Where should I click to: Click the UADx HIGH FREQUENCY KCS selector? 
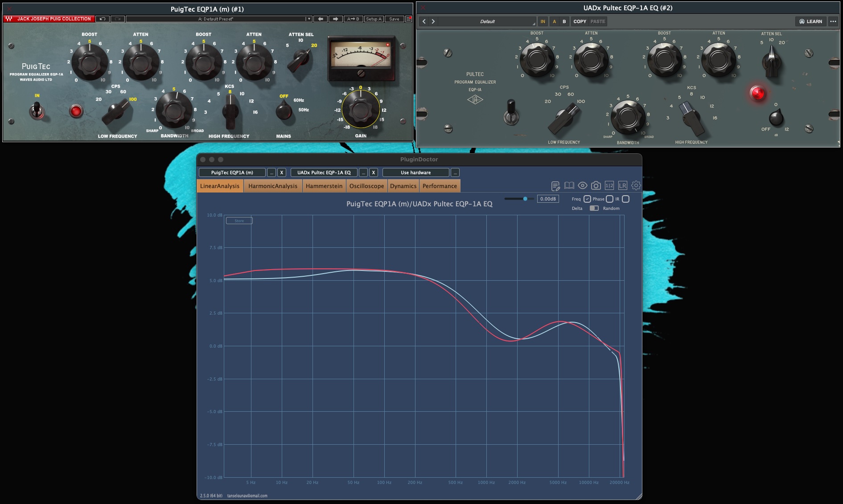click(x=691, y=117)
